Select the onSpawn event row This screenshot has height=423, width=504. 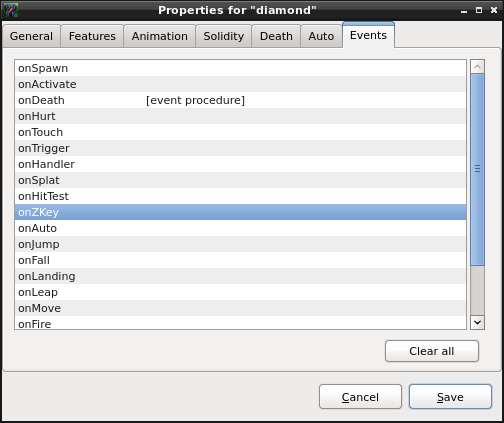pyautogui.click(x=240, y=68)
